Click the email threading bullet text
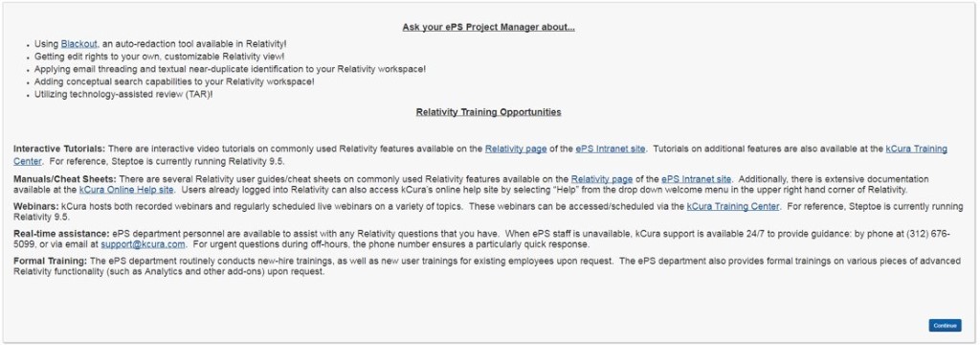 [x=230, y=69]
